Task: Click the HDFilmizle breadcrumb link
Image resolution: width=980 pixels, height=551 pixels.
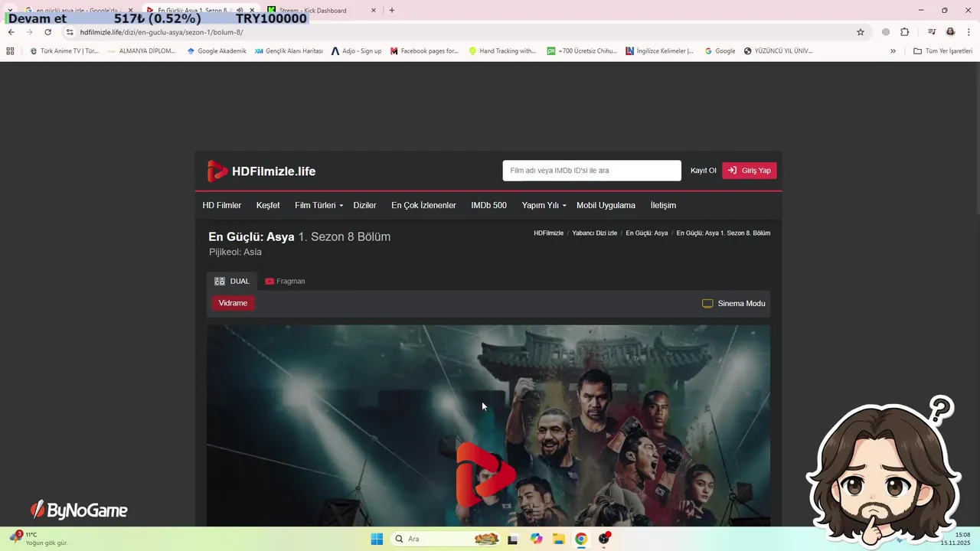Action: (x=548, y=233)
